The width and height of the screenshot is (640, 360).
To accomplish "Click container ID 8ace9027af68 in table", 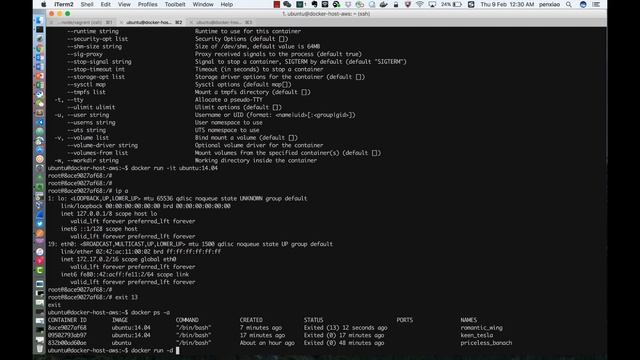I will (x=67, y=328).
